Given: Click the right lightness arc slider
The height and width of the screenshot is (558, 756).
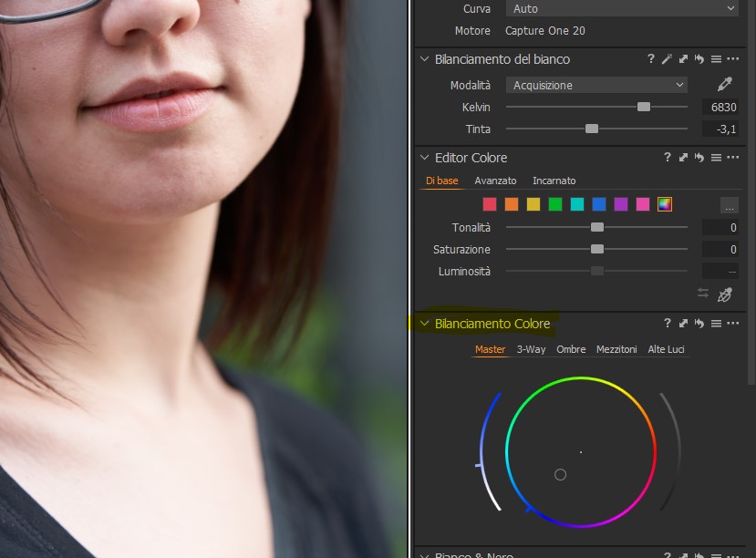Looking at the screenshot, I should point(671,451).
